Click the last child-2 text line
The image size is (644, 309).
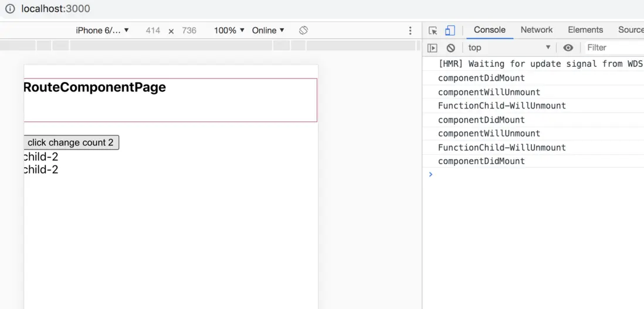pos(41,169)
